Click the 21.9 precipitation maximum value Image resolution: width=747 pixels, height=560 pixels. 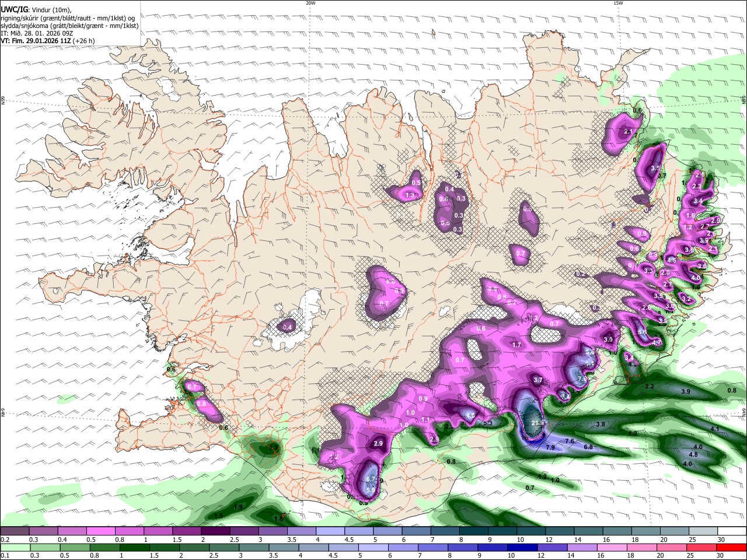[538, 423]
